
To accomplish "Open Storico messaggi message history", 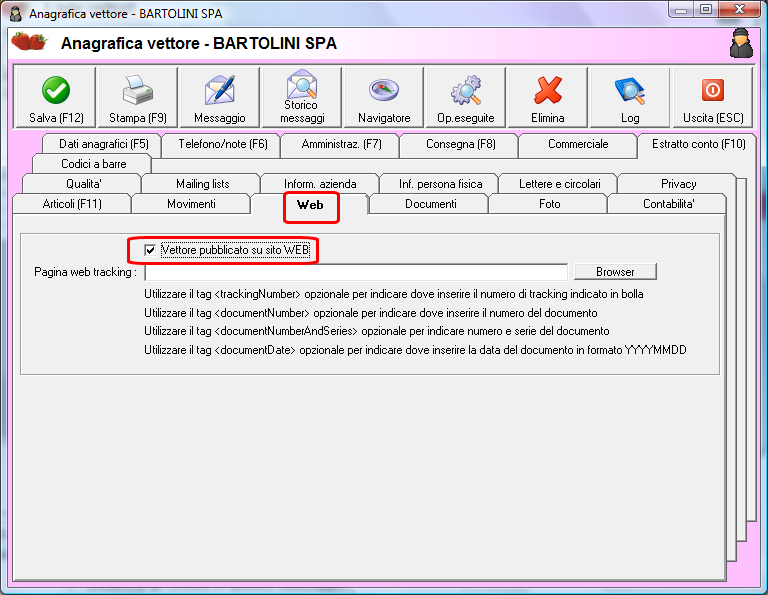I will coord(302,97).
